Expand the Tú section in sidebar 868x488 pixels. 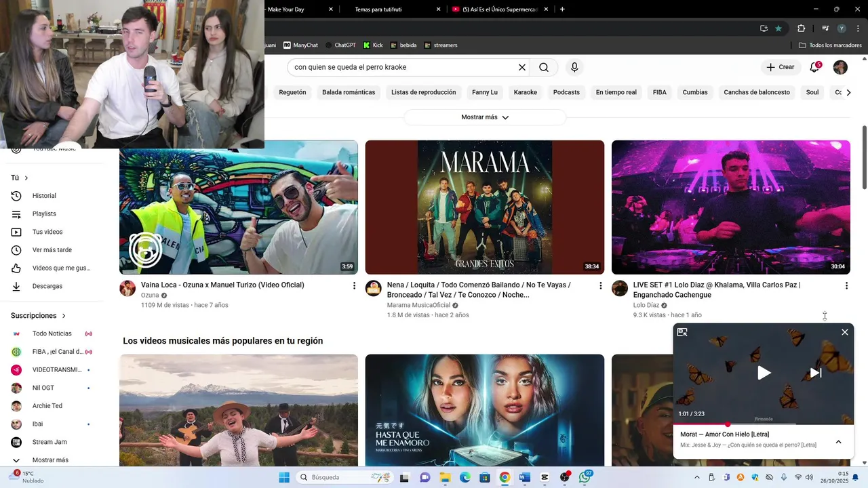20,178
